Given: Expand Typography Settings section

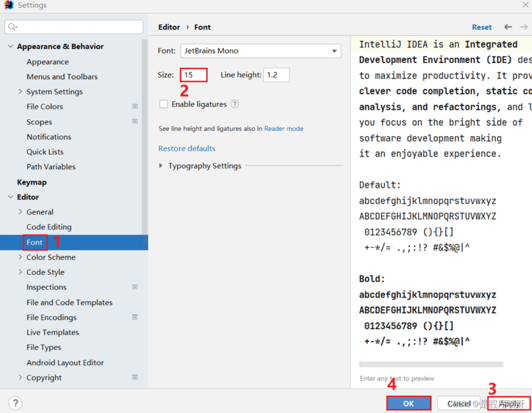Looking at the screenshot, I should coord(161,166).
